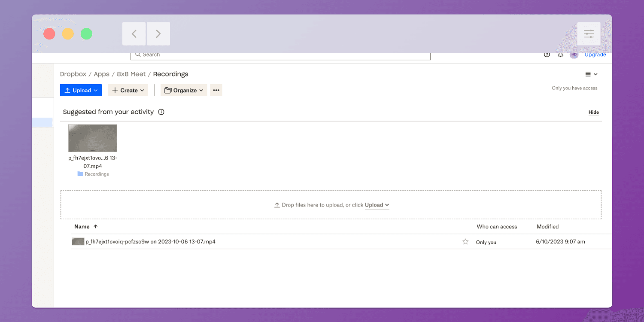Image resolution: width=644 pixels, height=322 pixels.
Task: Click inside the Search field
Action: [280, 55]
